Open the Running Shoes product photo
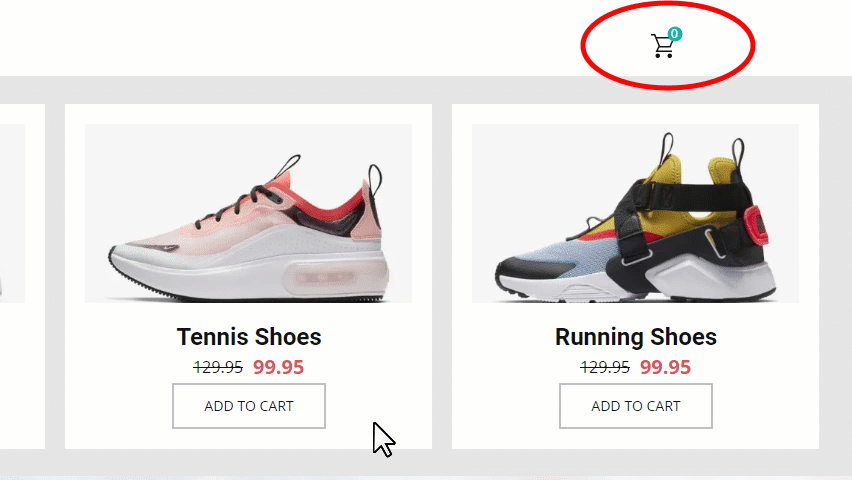Image resolution: width=852 pixels, height=480 pixels. (x=635, y=213)
